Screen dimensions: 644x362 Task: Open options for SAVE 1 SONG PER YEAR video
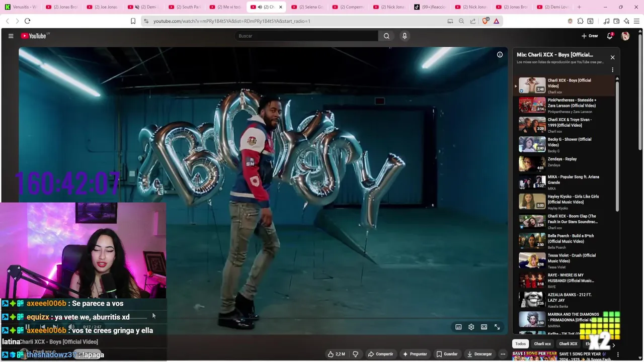(618, 354)
